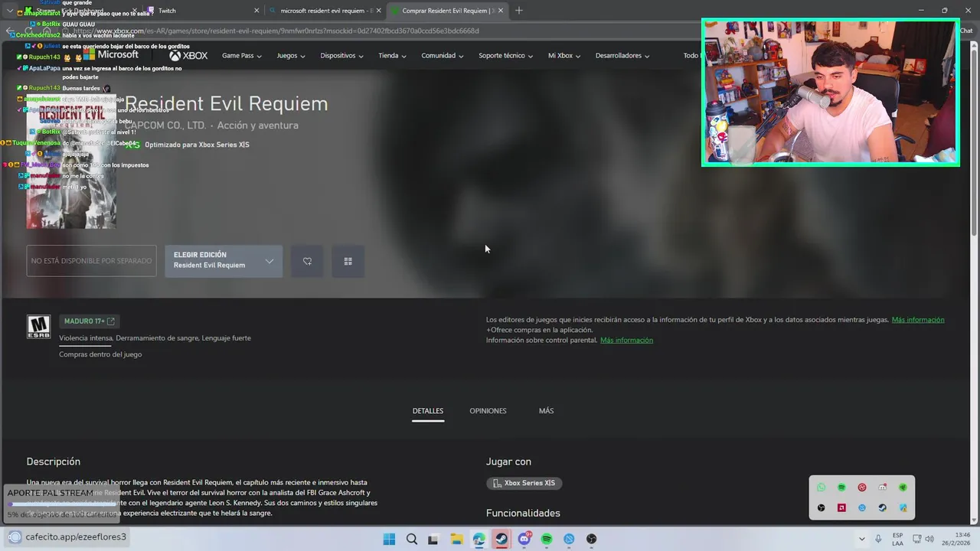Click the Jugar con heading
This screenshot has height=551, width=980.
click(x=508, y=461)
